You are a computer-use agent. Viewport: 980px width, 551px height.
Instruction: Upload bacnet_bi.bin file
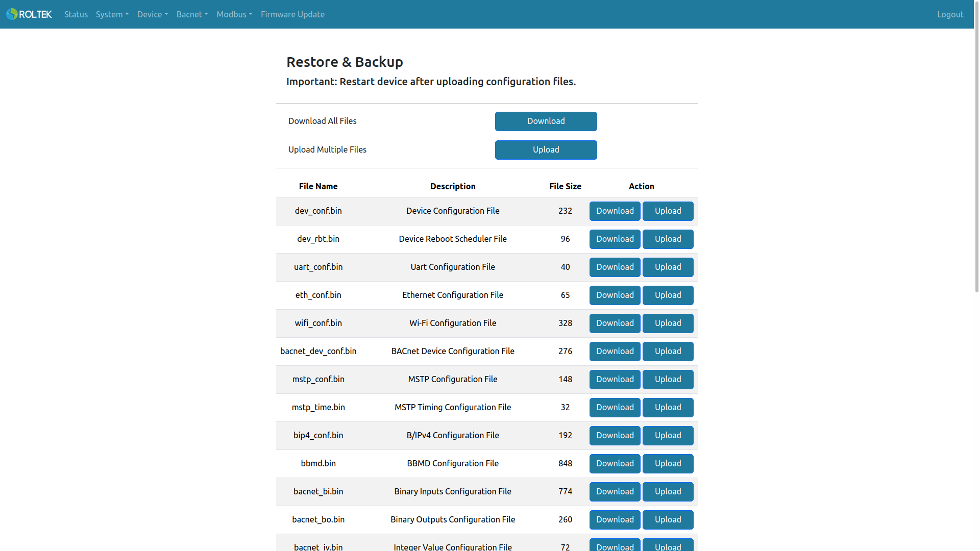click(x=668, y=492)
